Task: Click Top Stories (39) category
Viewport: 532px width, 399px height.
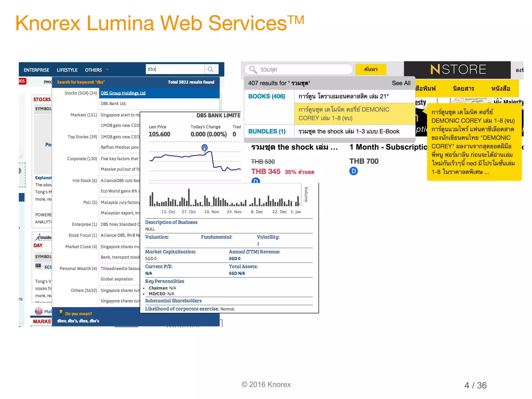Action: tap(82, 137)
